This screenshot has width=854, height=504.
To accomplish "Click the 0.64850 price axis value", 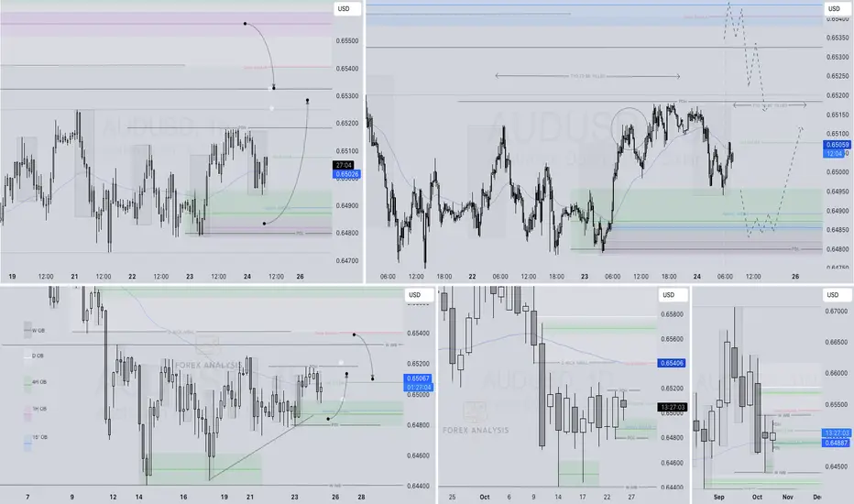I will pos(838,230).
